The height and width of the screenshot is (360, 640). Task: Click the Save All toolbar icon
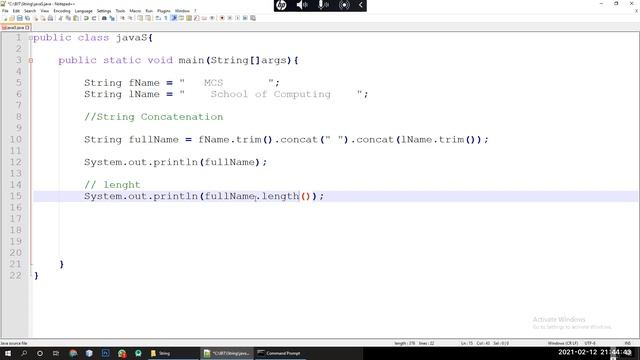(x=27, y=18)
